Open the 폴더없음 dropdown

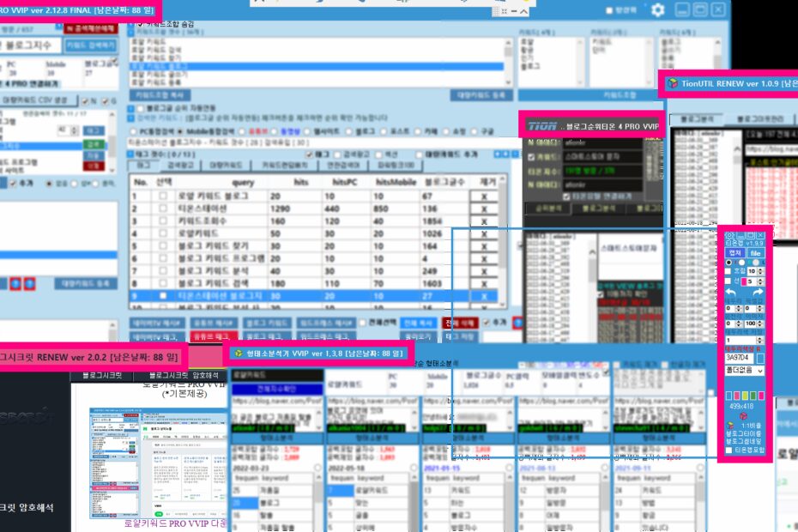tap(744, 371)
